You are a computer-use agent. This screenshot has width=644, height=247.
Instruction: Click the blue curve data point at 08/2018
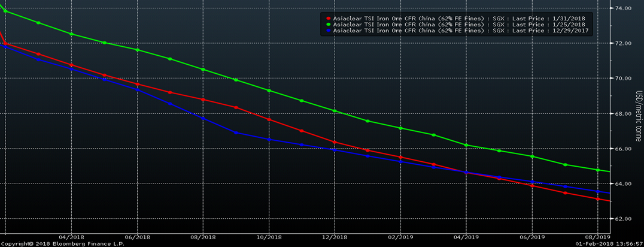[x=202, y=119]
